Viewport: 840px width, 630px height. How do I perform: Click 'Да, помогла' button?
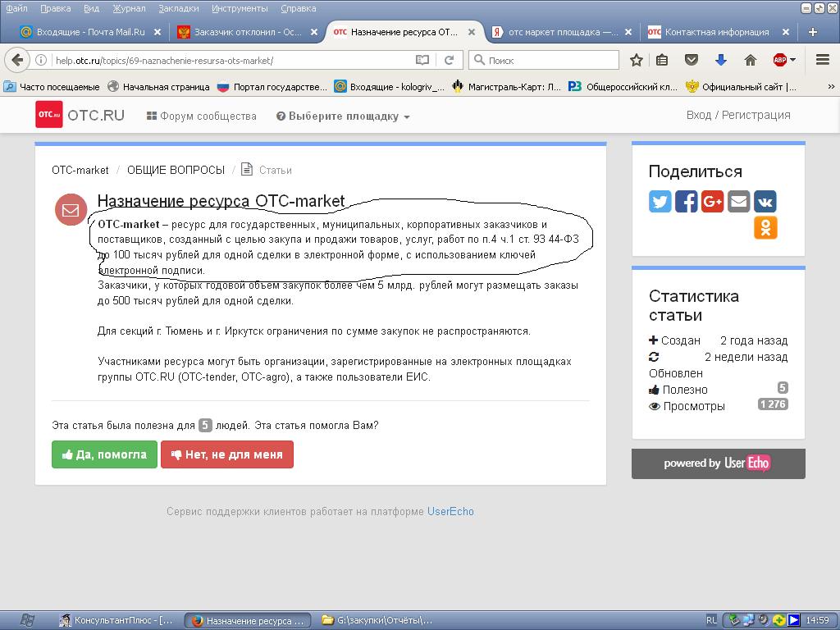click(104, 454)
